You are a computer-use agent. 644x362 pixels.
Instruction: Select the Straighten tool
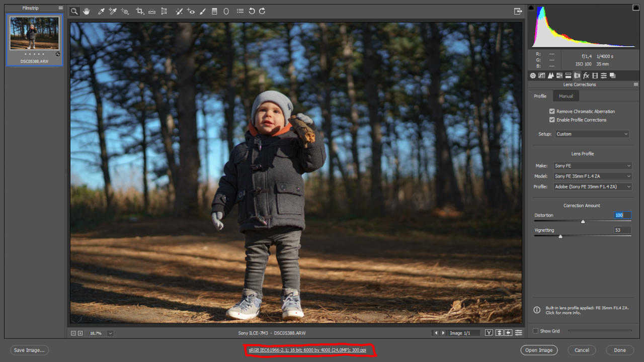tap(152, 11)
